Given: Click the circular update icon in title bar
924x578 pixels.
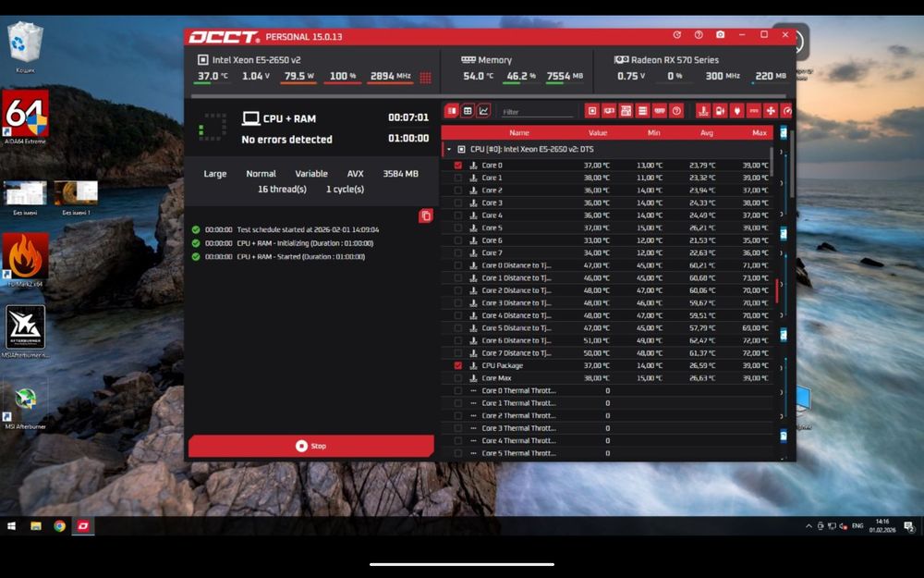Looking at the screenshot, I should coord(677,35).
